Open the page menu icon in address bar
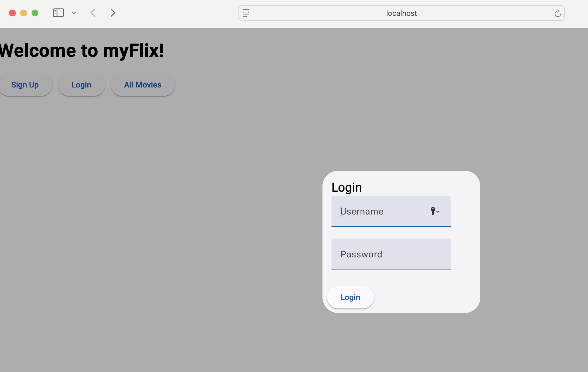 (246, 13)
